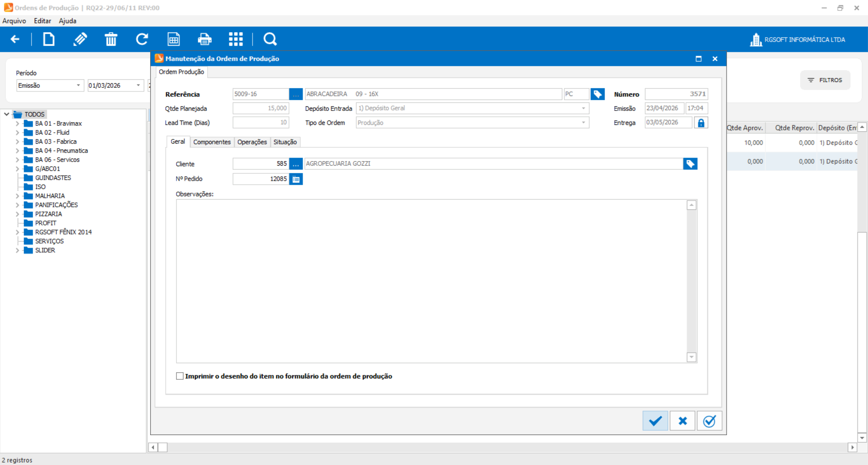Click the MALHARIA folder icon

(28, 196)
